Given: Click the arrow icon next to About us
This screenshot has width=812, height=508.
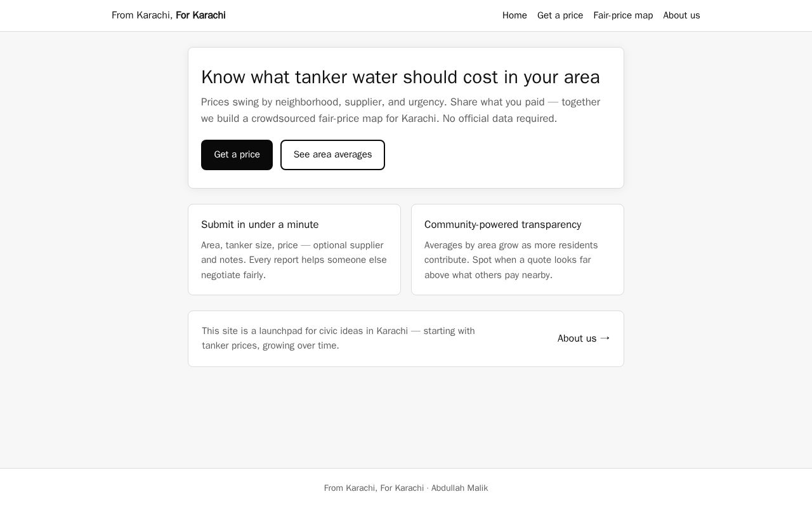Looking at the screenshot, I should point(605,338).
